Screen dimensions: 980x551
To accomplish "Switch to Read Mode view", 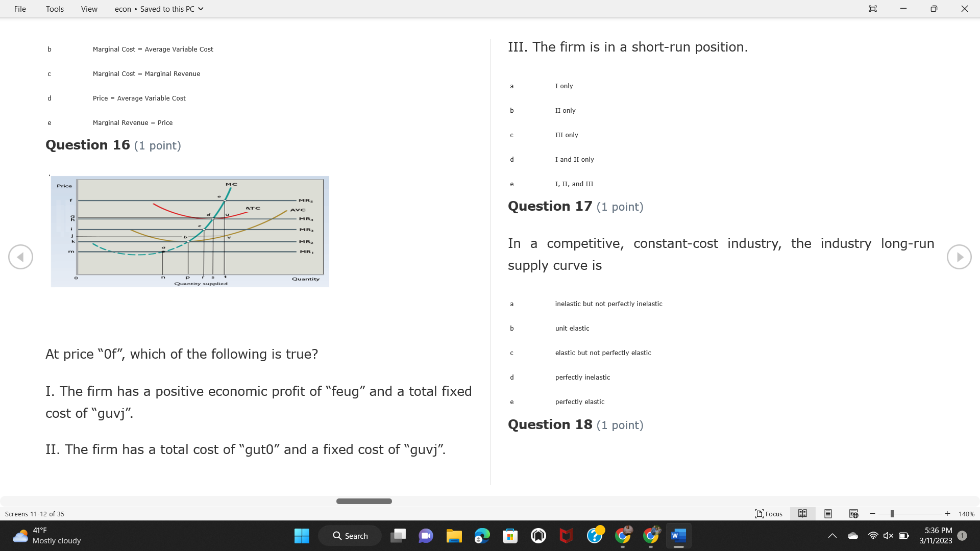I will click(x=802, y=514).
